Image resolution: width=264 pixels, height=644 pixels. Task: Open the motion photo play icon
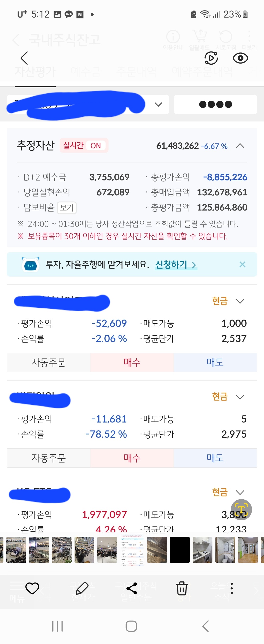pyautogui.click(x=211, y=58)
